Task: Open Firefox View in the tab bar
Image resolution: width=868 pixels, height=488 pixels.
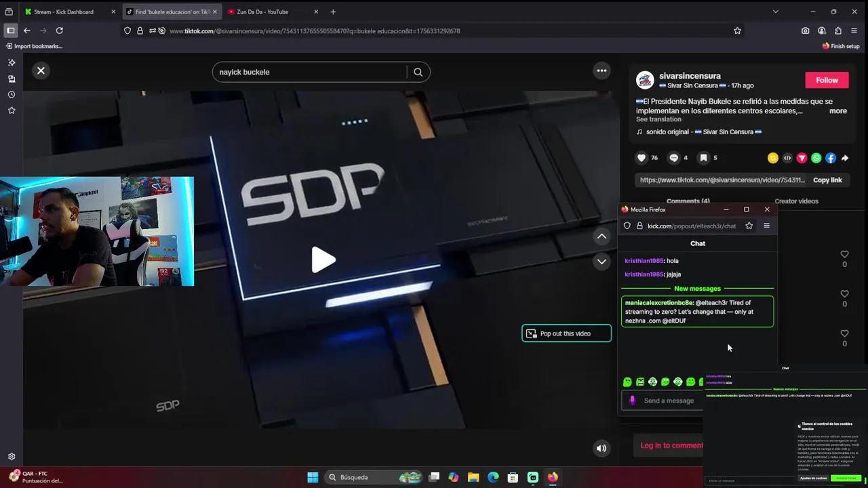Action: click(x=9, y=12)
